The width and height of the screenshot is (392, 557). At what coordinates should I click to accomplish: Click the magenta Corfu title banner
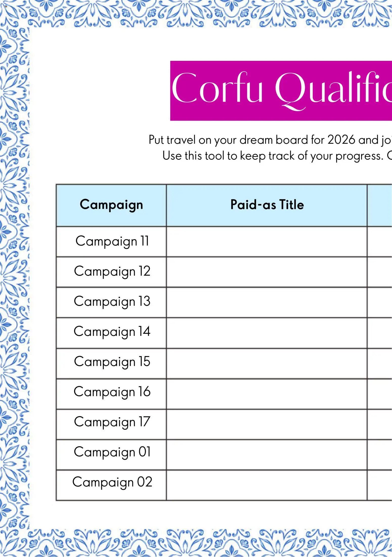coord(281,91)
